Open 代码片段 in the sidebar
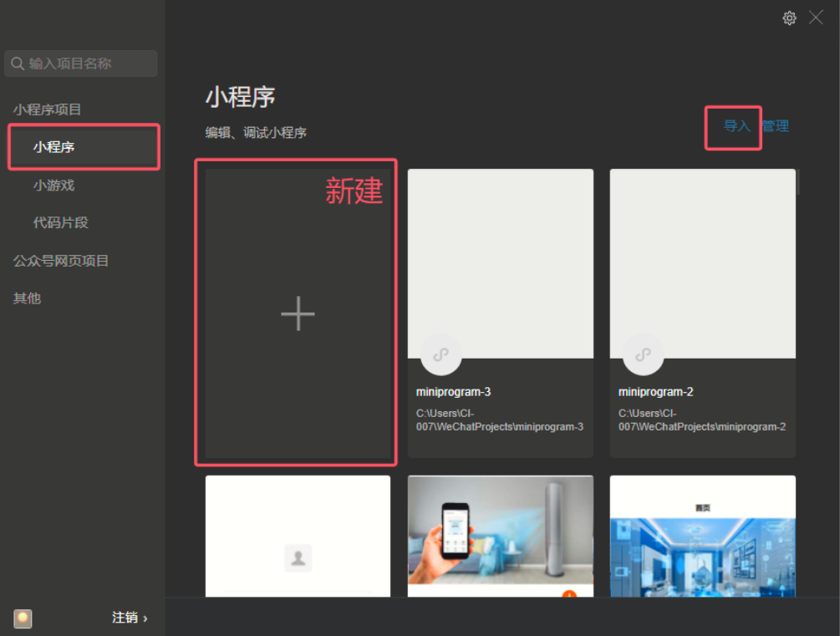Screen dimensions: 840x636 pyautogui.click(x=60, y=222)
